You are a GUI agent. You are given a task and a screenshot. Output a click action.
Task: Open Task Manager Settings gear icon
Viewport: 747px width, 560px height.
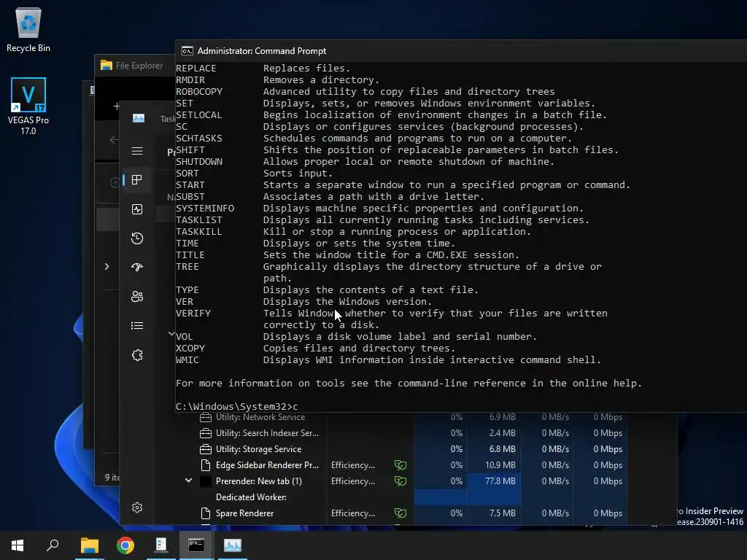(137, 507)
